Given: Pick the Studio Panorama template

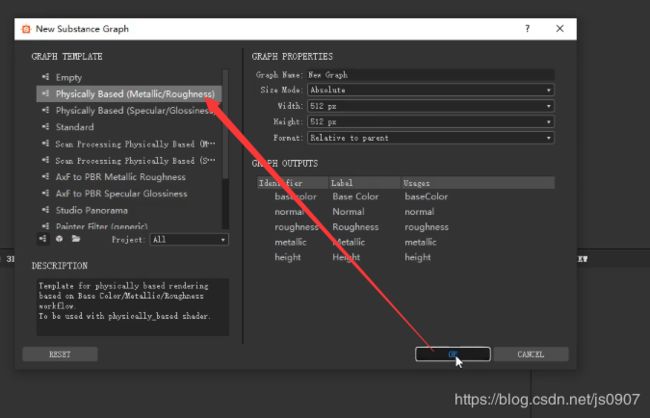Looking at the screenshot, I should point(129,210).
